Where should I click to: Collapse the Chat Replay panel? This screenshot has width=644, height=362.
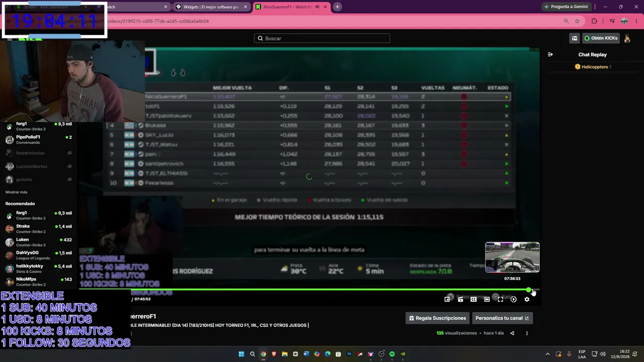[550, 54]
